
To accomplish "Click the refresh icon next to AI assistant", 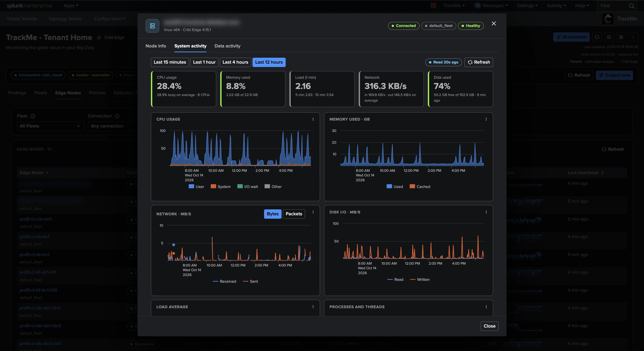I will click(597, 37).
